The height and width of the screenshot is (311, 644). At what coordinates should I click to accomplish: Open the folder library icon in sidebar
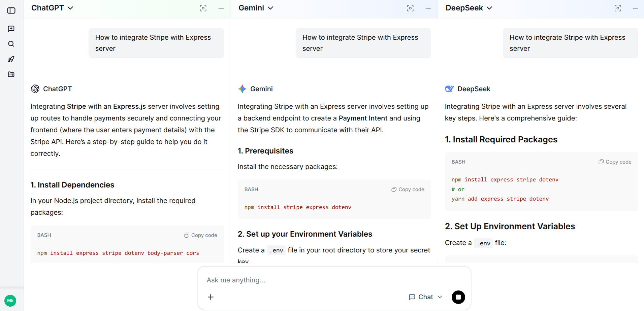coord(11,74)
